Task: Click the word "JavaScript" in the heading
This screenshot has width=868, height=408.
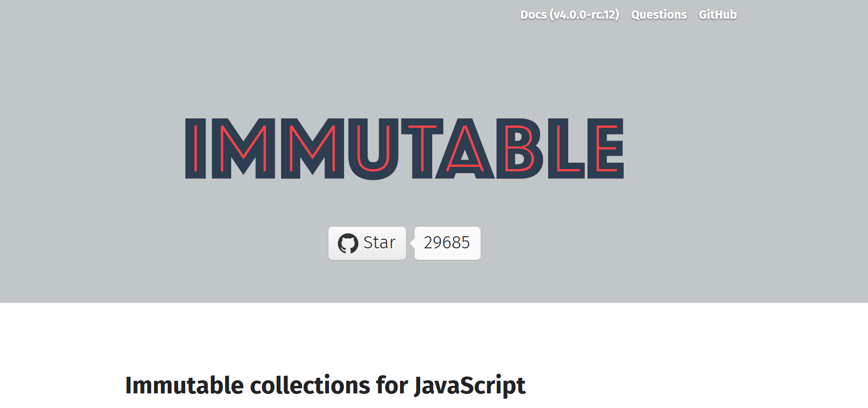Action: click(x=470, y=386)
